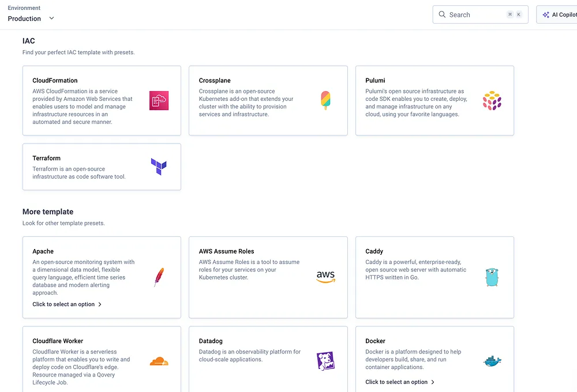
Task: Click the chevron next to Docker's option link
Action: pos(433,382)
